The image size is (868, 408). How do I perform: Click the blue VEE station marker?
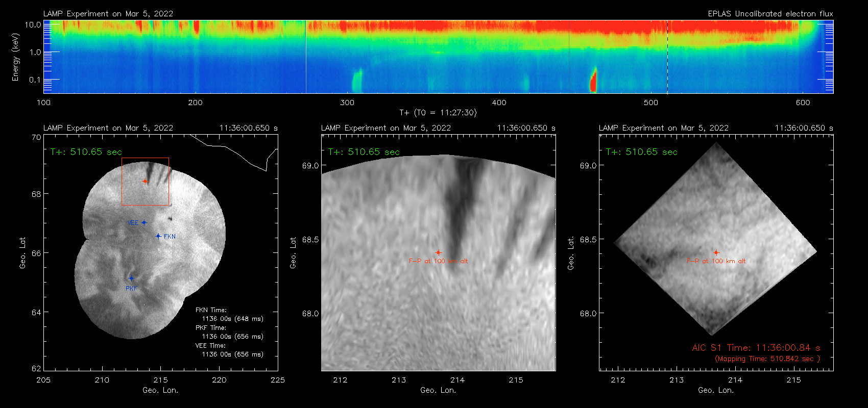[x=144, y=222]
